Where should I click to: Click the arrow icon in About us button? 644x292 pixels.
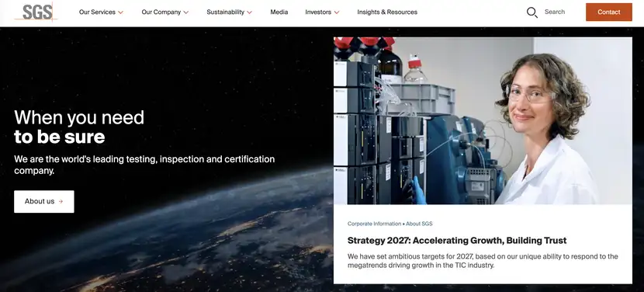coord(61,201)
